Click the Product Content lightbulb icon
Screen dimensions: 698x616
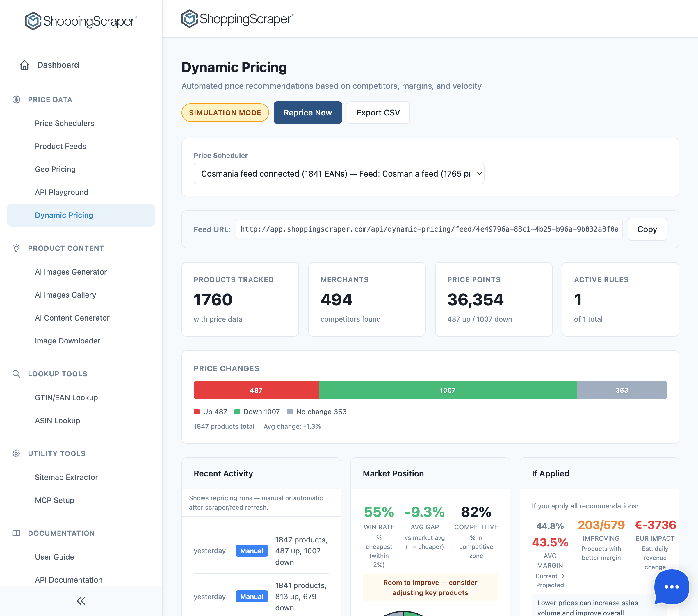coord(16,248)
